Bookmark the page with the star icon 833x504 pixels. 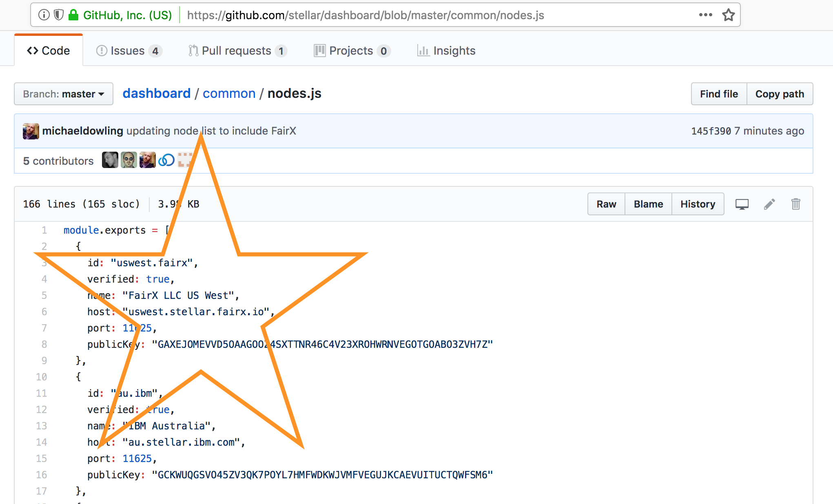point(729,15)
